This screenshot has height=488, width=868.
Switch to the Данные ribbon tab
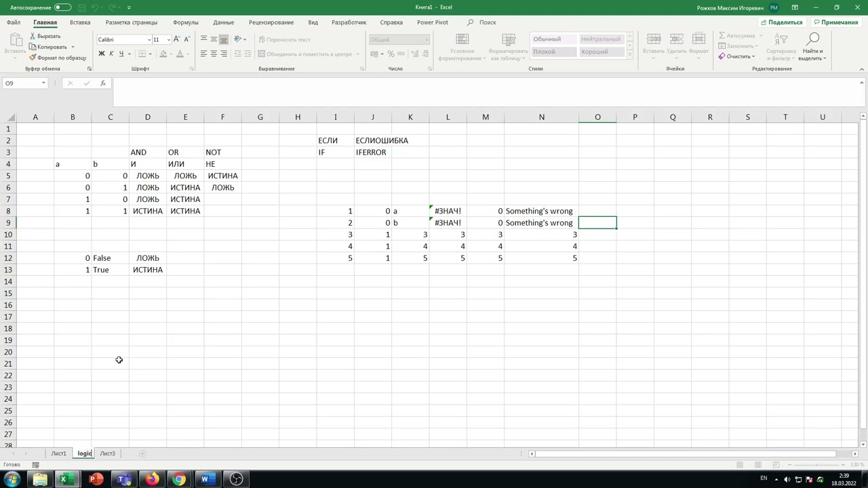(223, 22)
